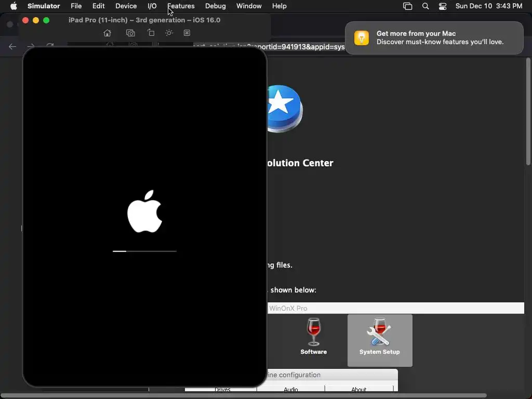Rotate the simulated iPad device
Image resolution: width=532 pixels, height=399 pixels.
(x=151, y=33)
